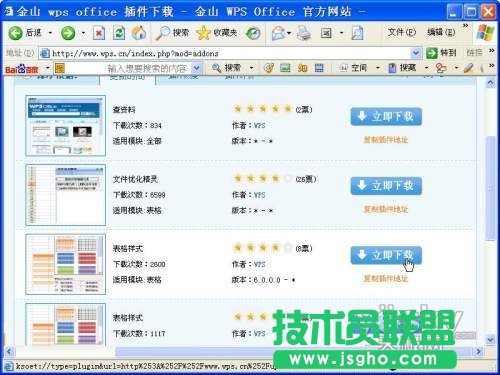
Task: Click the Windows flag logo throbber
Action: (x=485, y=33)
